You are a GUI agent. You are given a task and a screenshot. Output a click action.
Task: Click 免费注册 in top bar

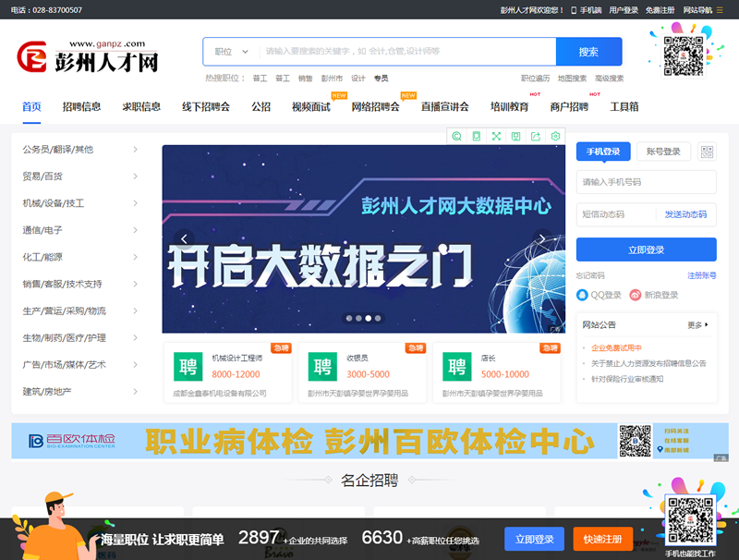point(660,10)
